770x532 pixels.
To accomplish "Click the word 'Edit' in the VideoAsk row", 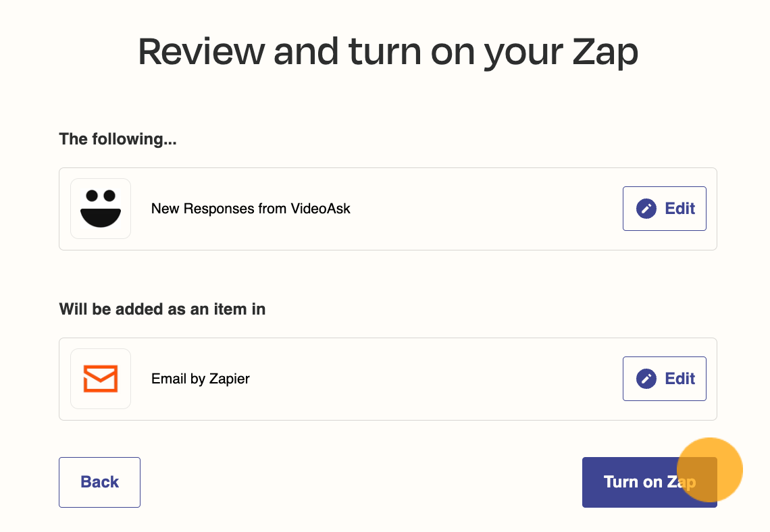I will [x=680, y=209].
